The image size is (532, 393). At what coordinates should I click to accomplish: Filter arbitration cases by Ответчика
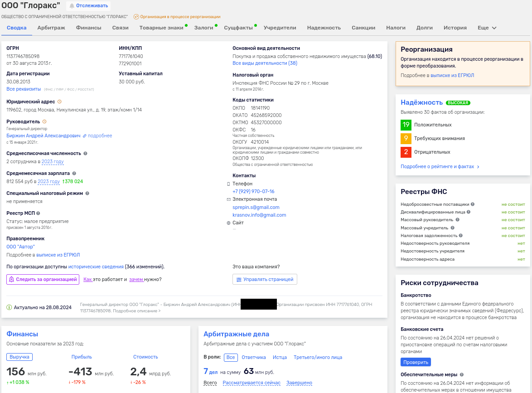point(254,357)
